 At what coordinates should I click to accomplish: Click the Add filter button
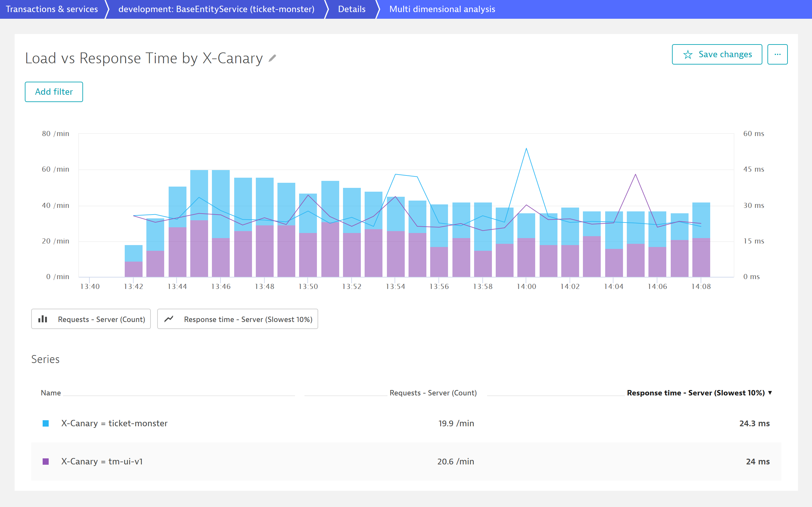tap(54, 92)
